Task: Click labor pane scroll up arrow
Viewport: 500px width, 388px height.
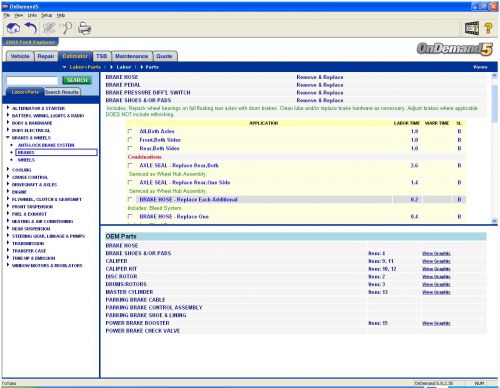Action: pos(494,76)
